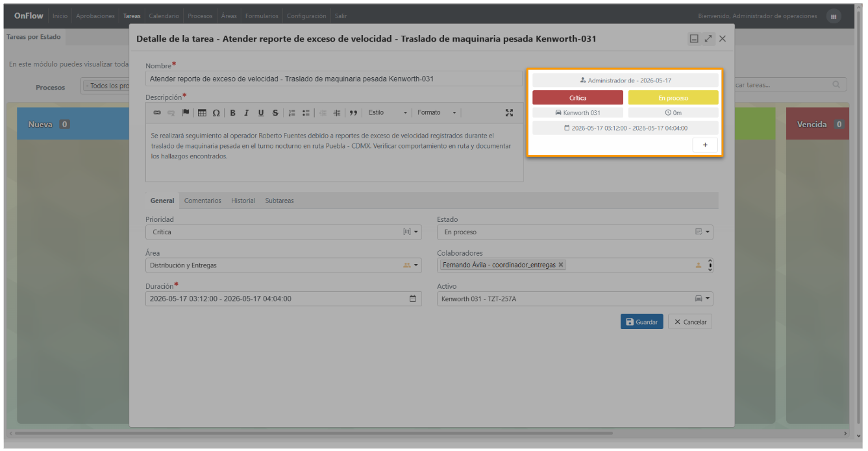Open Calendario in the top navigation
This screenshot has height=451, width=868.
[x=164, y=16]
